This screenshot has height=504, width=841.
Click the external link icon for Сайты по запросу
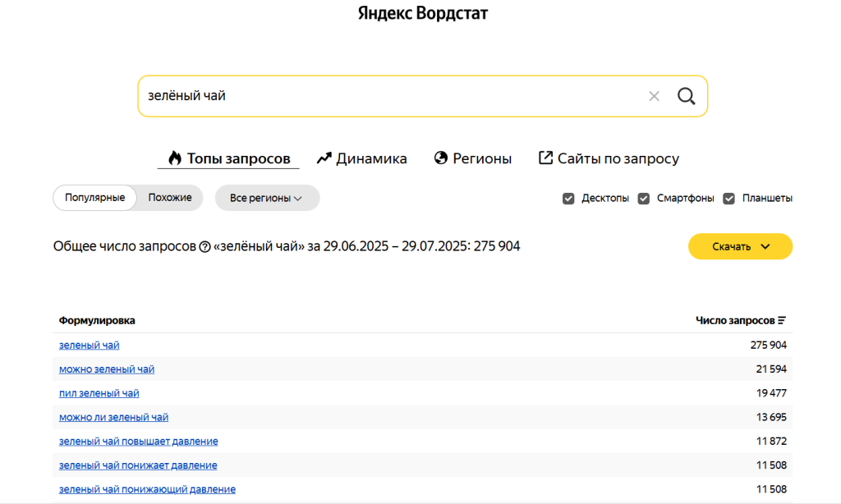point(545,158)
